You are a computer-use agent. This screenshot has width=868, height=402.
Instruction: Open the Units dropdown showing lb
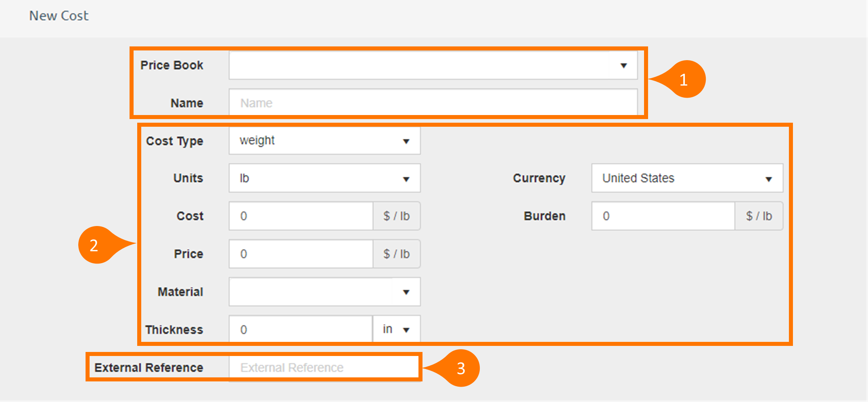(x=324, y=178)
